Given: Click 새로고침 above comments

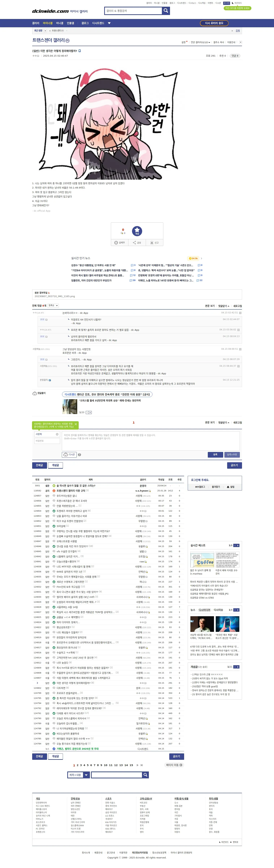Looking at the screenshot, I should tap(238, 306).
